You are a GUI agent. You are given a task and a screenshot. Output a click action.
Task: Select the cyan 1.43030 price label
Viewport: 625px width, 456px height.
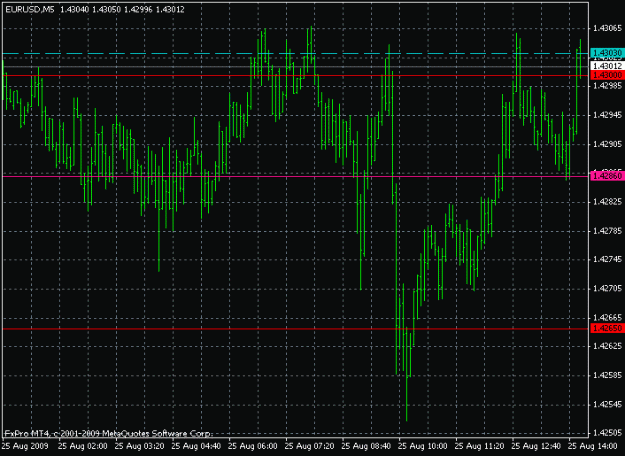pos(607,53)
